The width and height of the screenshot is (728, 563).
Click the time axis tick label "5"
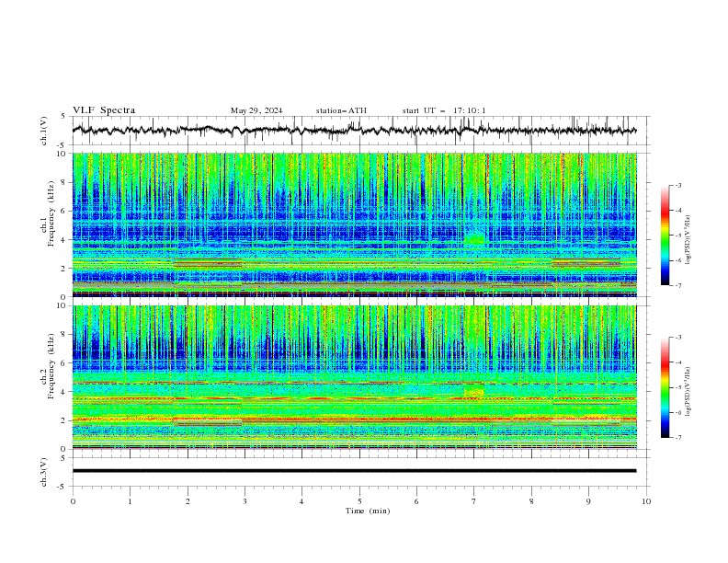(359, 501)
